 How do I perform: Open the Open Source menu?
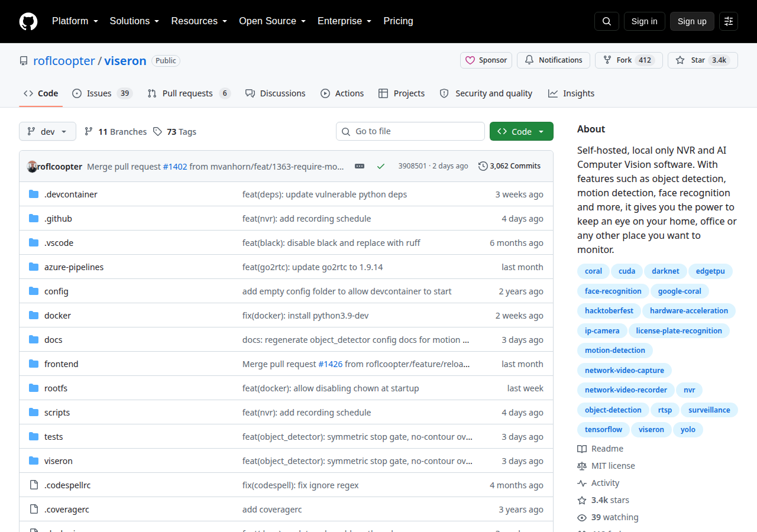tap(272, 21)
